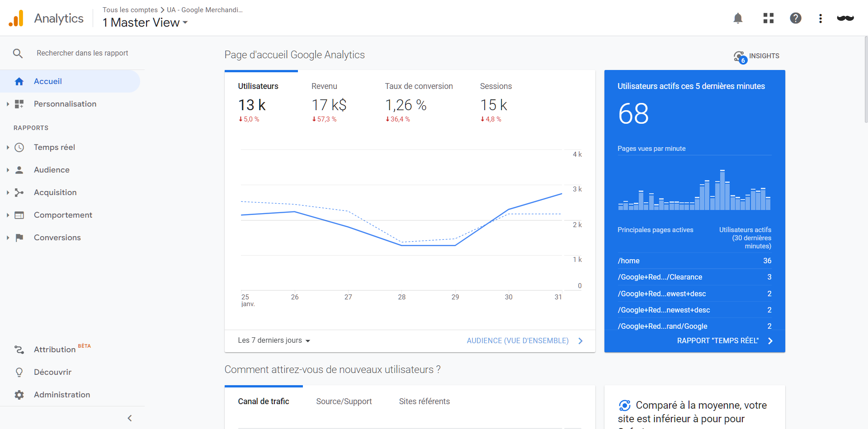
Task: Open the three-dot more options menu
Action: pos(821,18)
